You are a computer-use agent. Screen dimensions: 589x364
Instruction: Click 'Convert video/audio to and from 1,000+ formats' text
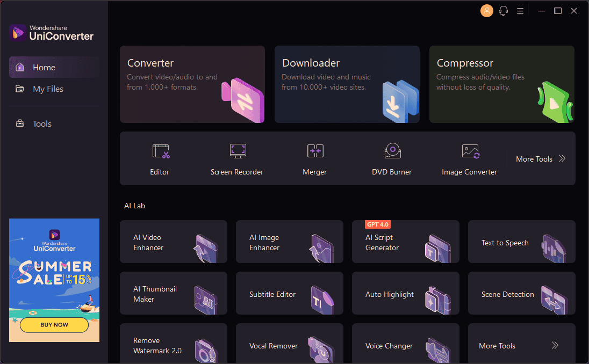coord(172,82)
